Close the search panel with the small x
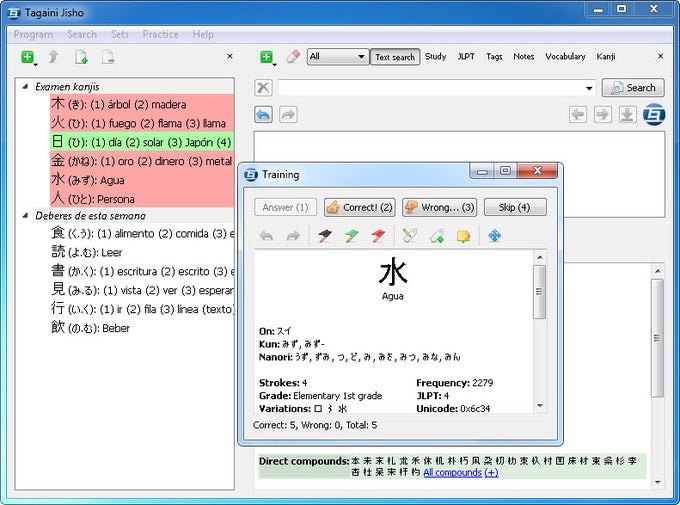Screen dimensions: 680x505 tap(660, 56)
